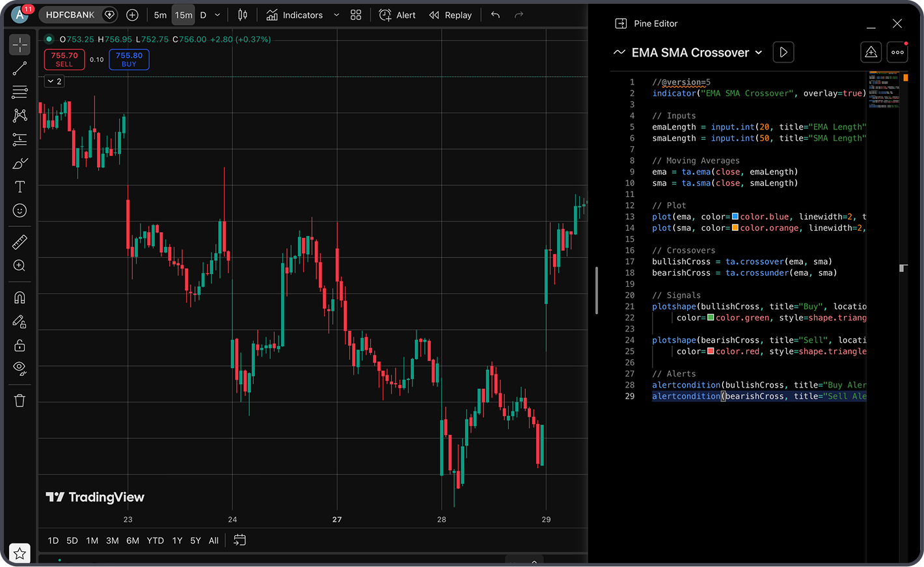Image resolution: width=924 pixels, height=567 pixels.
Task: Create a new Alert
Action: pos(398,15)
